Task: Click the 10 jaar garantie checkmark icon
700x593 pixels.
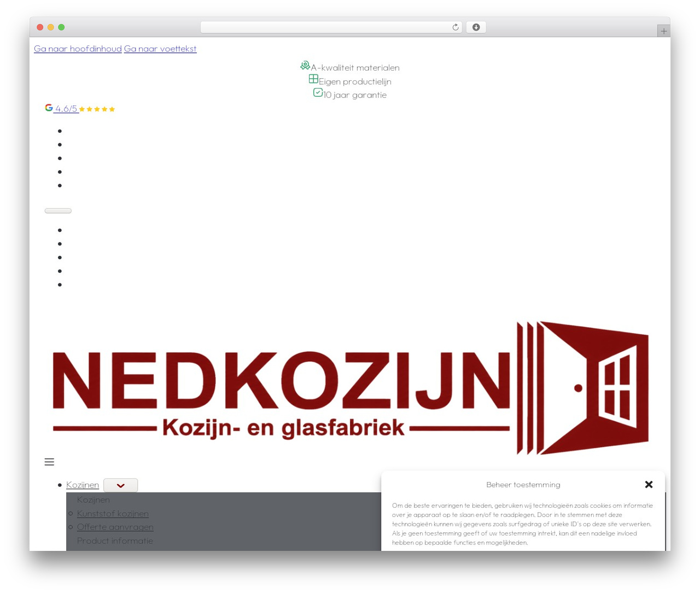Action: point(318,92)
